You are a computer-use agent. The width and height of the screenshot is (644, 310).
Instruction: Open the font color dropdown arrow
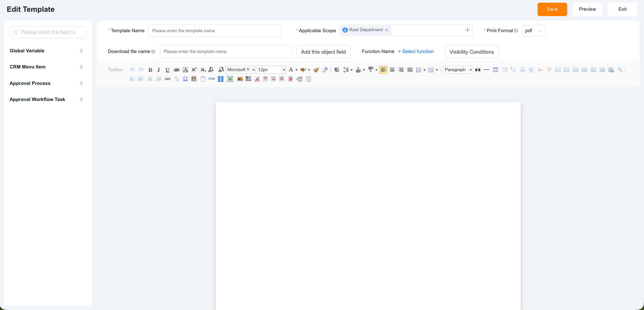296,70
